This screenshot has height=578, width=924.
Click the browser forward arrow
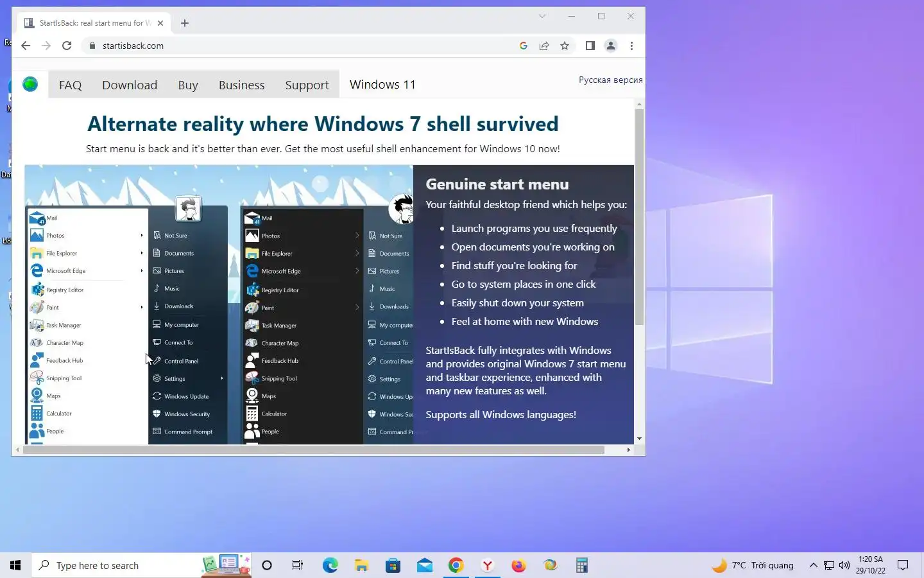pyautogui.click(x=46, y=46)
